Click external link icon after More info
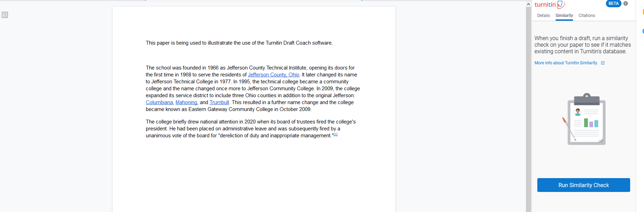 coord(603,63)
